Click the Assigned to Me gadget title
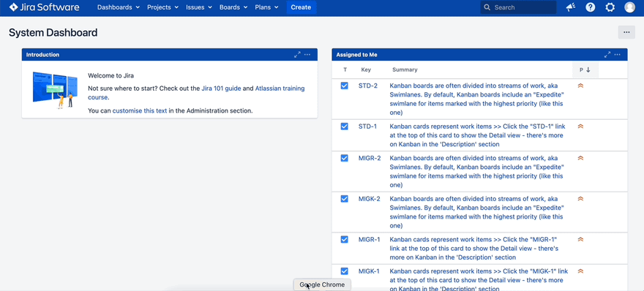Image resolution: width=644 pixels, height=291 pixels. click(x=356, y=55)
